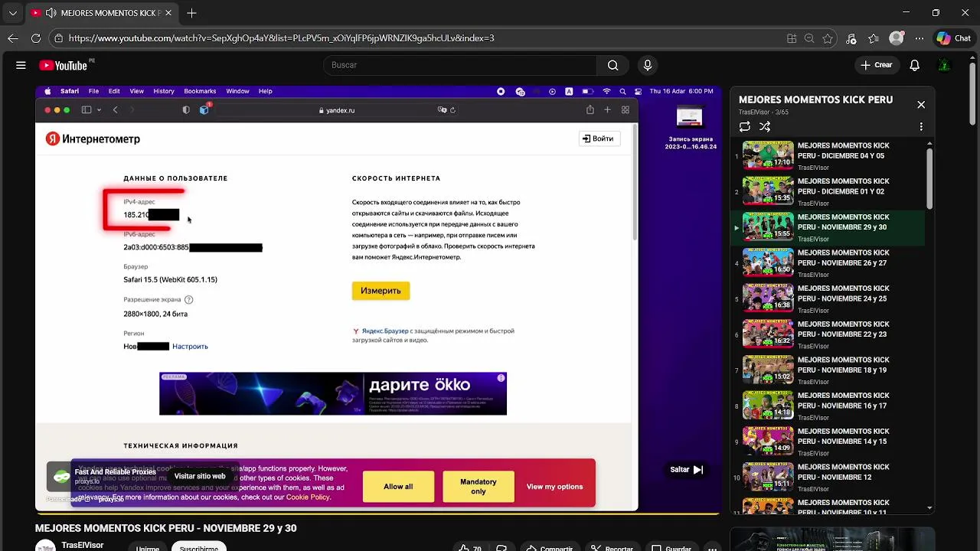980x551 pixels.
Task: Click the Suscribirme button
Action: click(199, 548)
